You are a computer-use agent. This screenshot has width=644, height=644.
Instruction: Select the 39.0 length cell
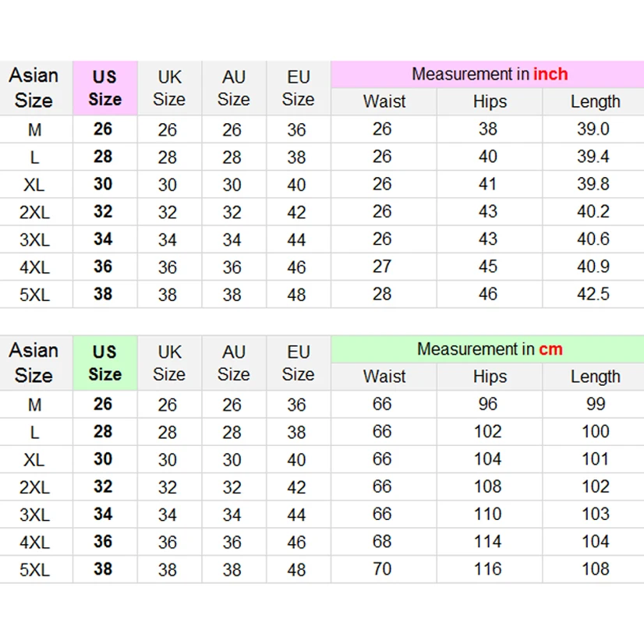coord(593,129)
